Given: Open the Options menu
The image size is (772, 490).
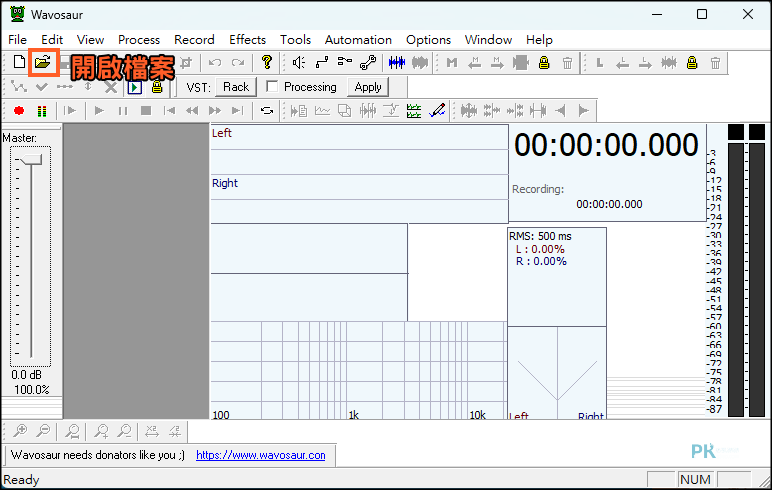Looking at the screenshot, I should 428,39.
